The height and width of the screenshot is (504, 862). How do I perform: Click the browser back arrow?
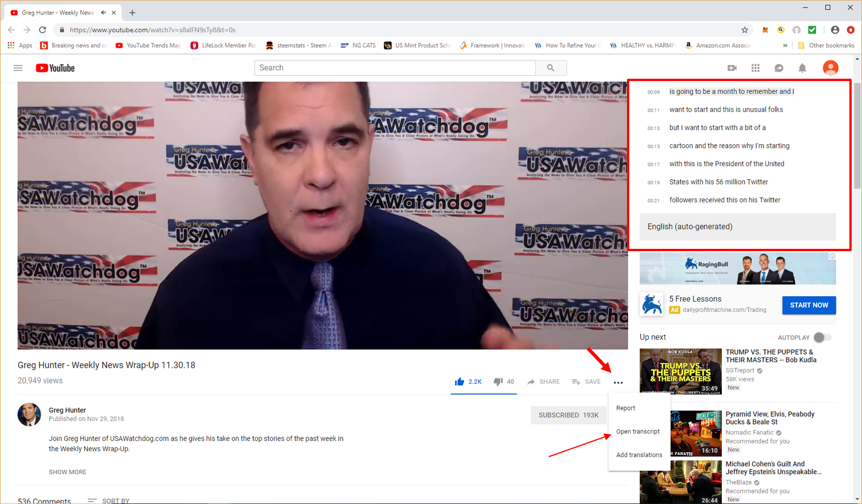[11, 30]
